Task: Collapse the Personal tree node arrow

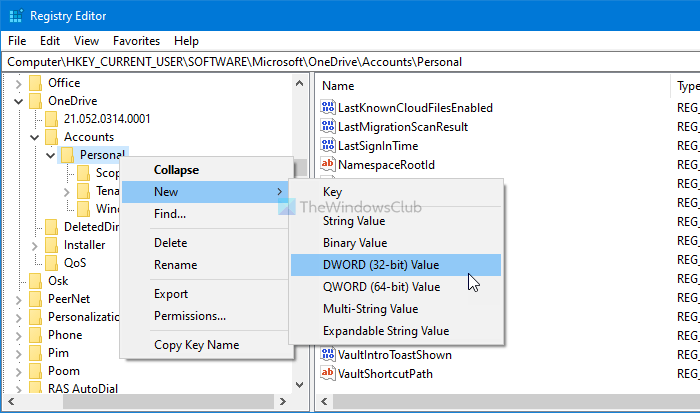Action: pyautogui.click(x=50, y=155)
